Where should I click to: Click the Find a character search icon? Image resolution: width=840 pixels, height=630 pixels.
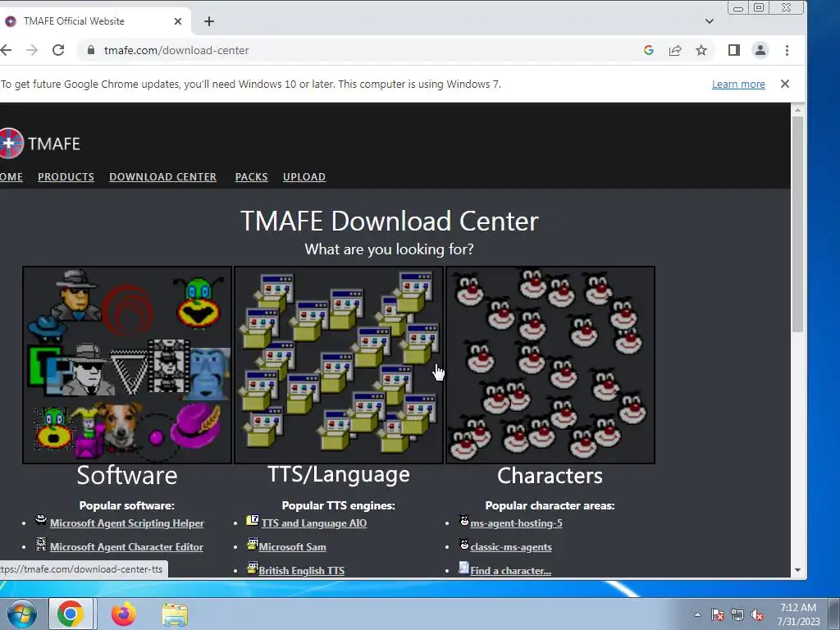464,568
